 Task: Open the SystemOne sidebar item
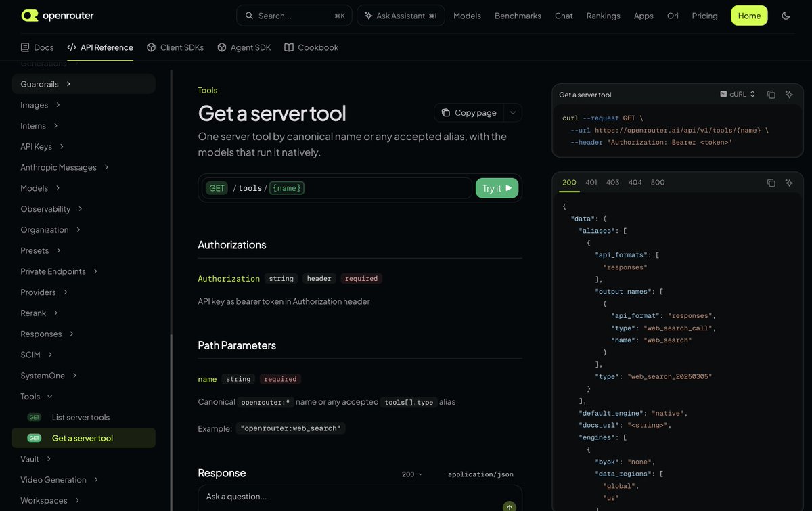click(49, 376)
